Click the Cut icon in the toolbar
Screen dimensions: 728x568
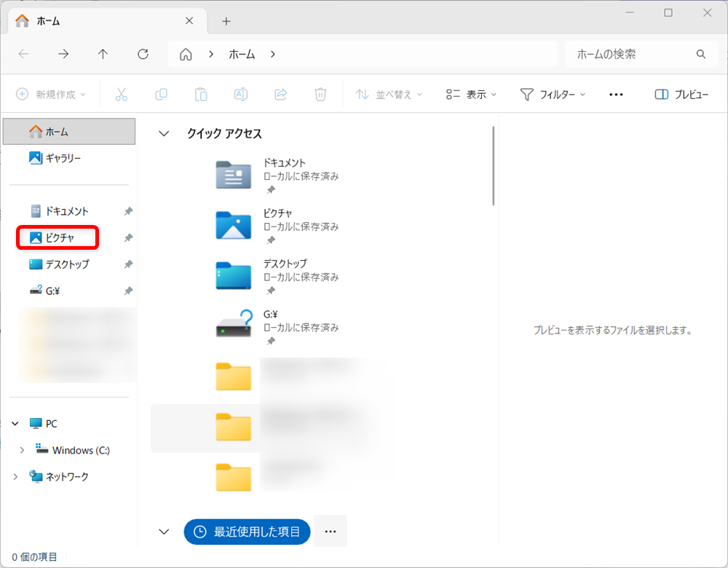[x=122, y=94]
